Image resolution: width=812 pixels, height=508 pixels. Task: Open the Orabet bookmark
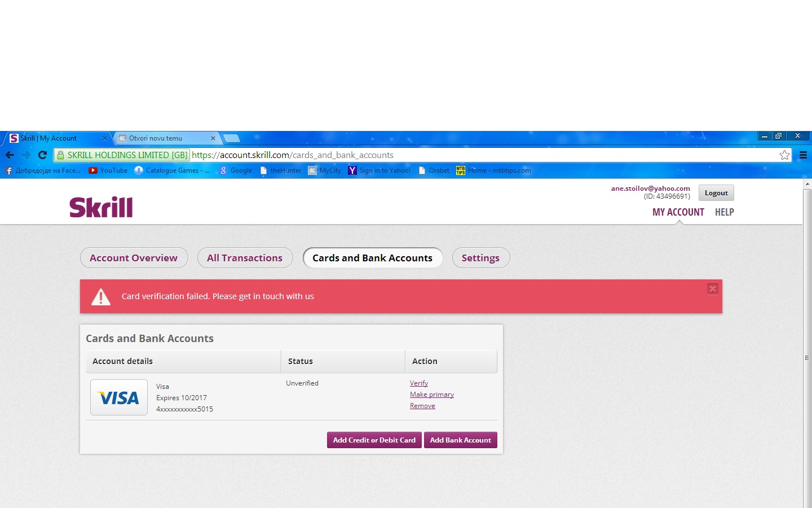434,170
